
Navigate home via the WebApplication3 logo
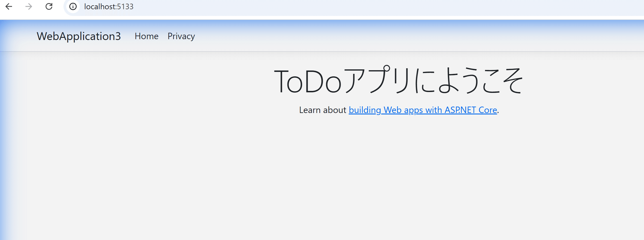[x=79, y=36]
